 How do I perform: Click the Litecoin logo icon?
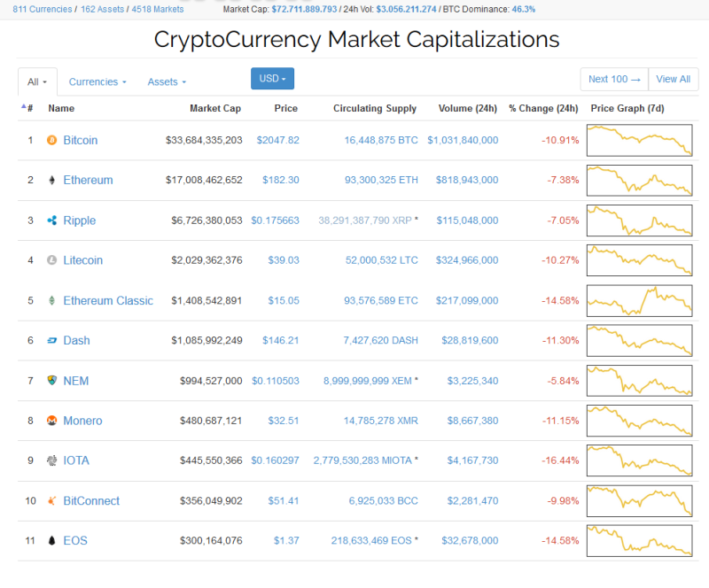pos(51,260)
